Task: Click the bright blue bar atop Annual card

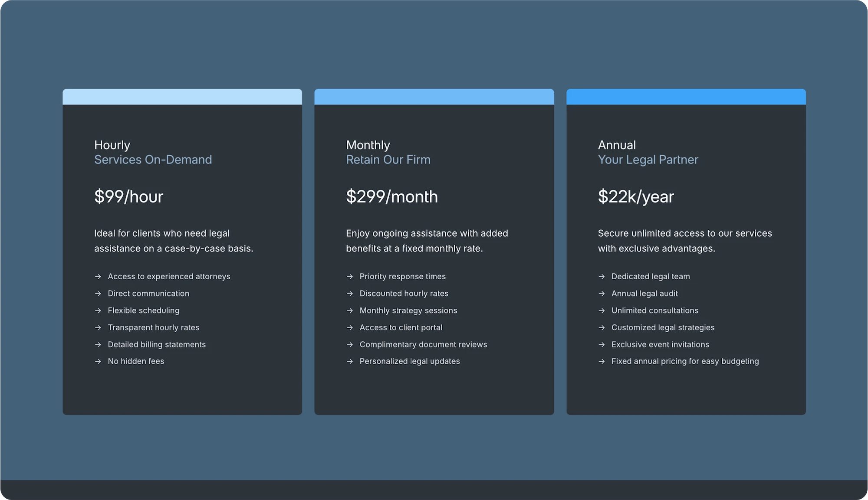Action: (686, 97)
